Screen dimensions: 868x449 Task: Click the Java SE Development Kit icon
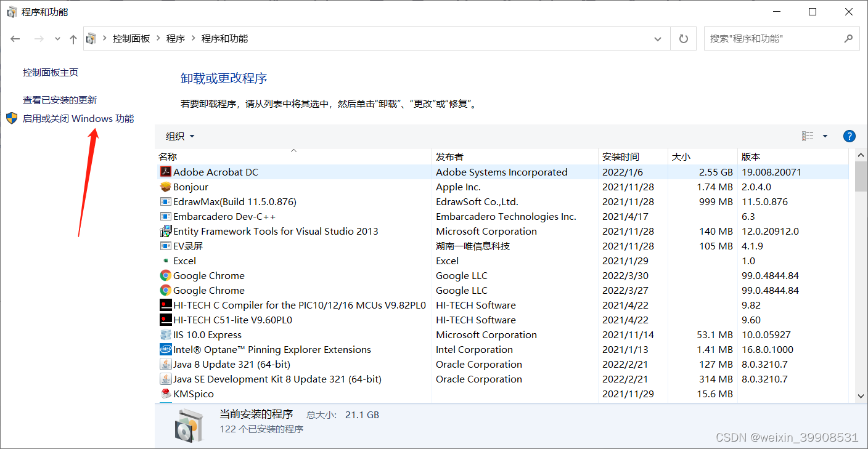(x=165, y=379)
